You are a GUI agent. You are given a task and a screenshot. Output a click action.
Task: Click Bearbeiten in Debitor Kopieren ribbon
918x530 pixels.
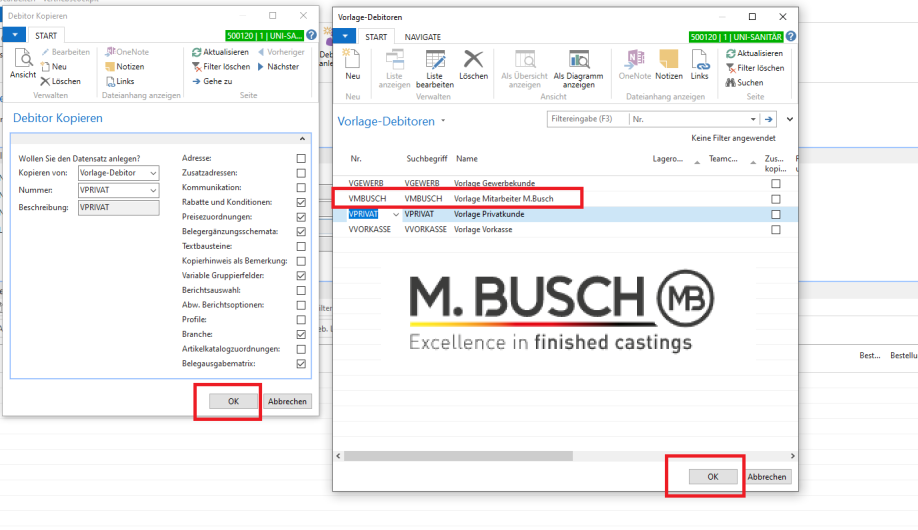[x=65, y=52]
